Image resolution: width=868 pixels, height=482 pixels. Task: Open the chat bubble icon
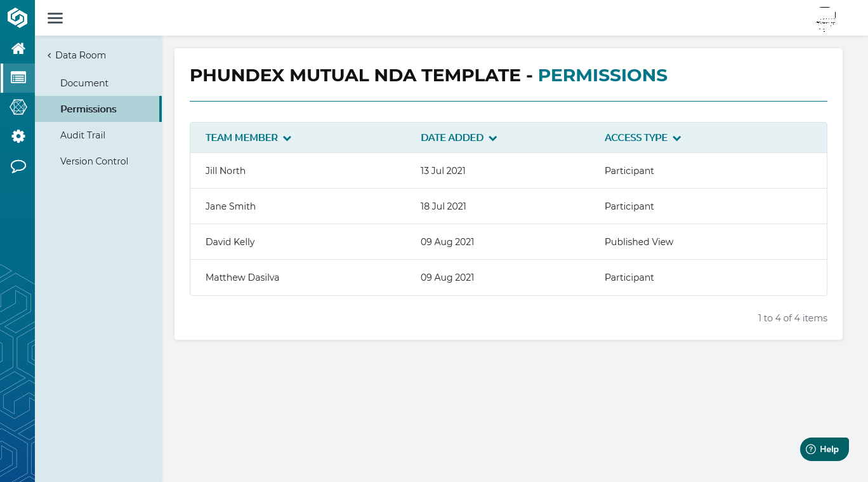click(18, 166)
